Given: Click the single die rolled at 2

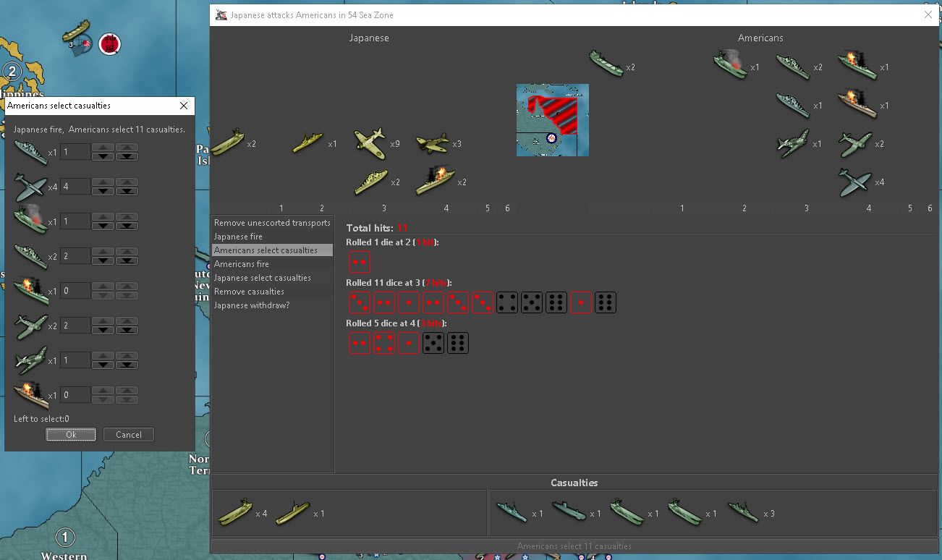Looking at the screenshot, I should pyautogui.click(x=360, y=262).
